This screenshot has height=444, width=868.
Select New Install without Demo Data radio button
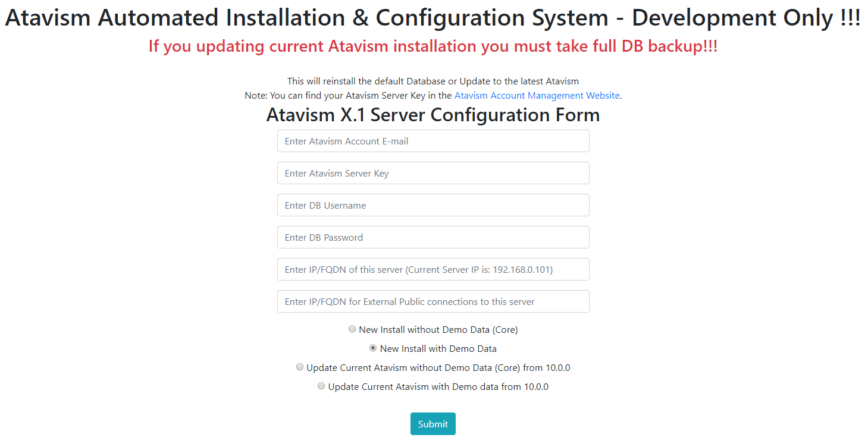[352, 329]
